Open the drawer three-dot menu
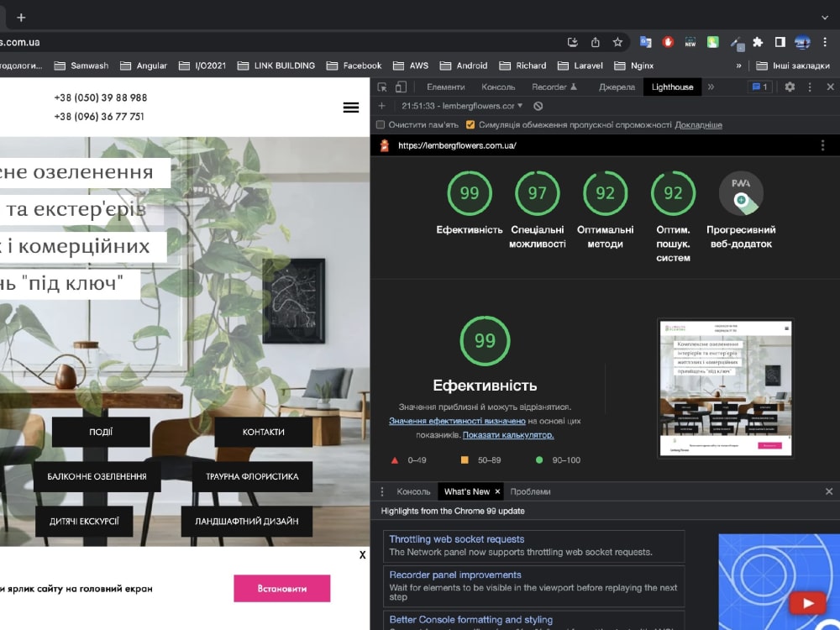The height and width of the screenshot is (630, 840). [382, 491]
